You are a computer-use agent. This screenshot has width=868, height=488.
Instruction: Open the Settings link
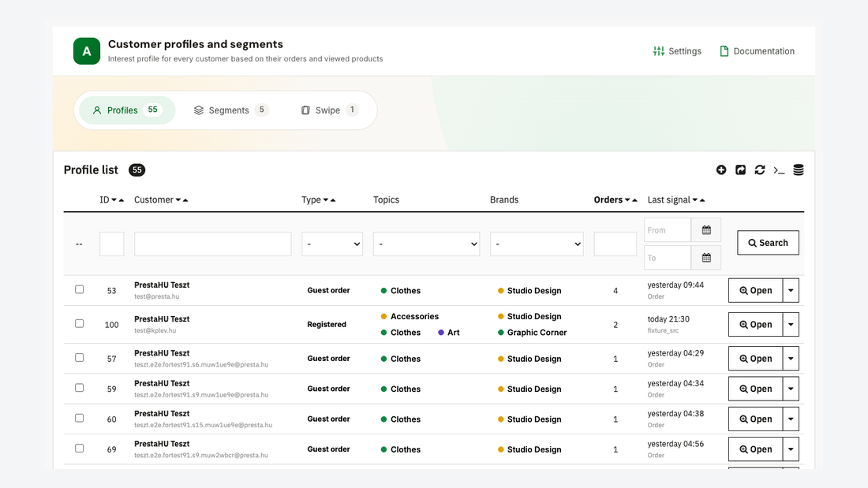(x=677, y=51)
